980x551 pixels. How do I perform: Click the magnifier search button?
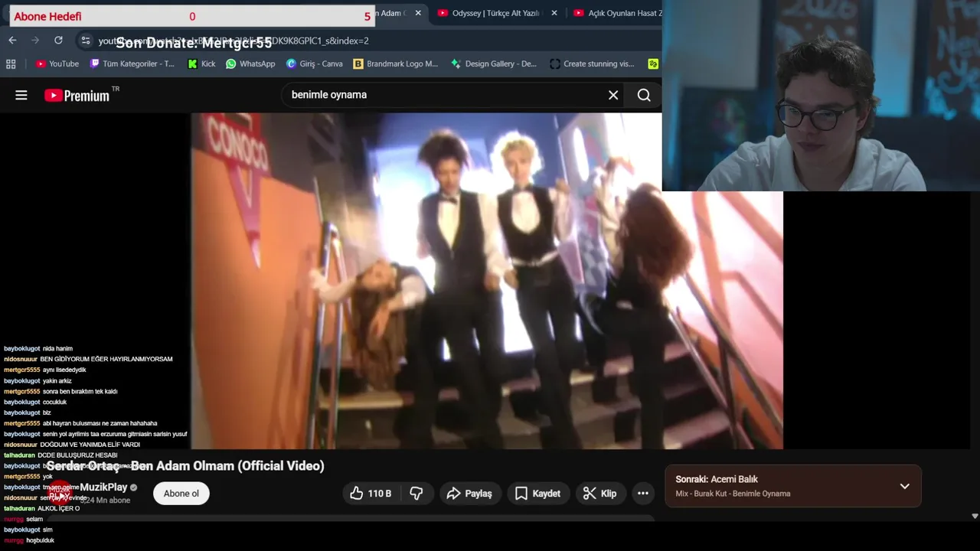pyautogui.click(x=644, y=95)
